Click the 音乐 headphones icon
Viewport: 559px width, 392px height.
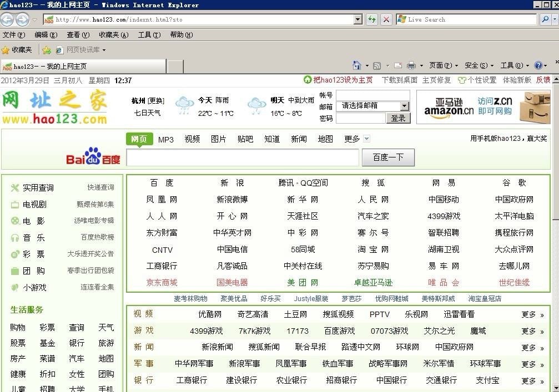14,237
